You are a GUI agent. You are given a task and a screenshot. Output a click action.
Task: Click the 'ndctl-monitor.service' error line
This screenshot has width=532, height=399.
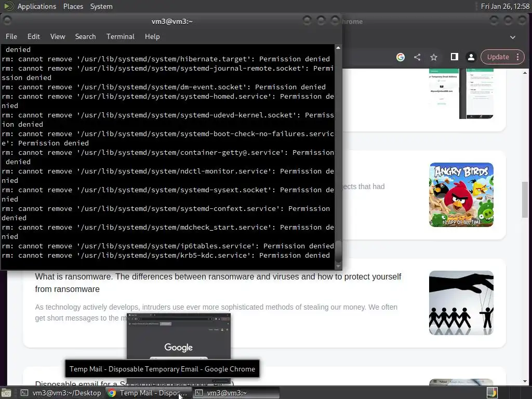coord(168,176)
